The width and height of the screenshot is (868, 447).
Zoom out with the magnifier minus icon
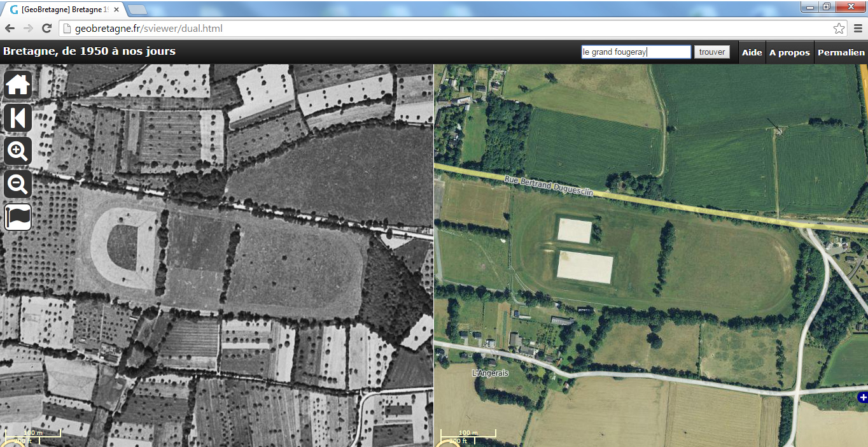click(x=18, y=185)
